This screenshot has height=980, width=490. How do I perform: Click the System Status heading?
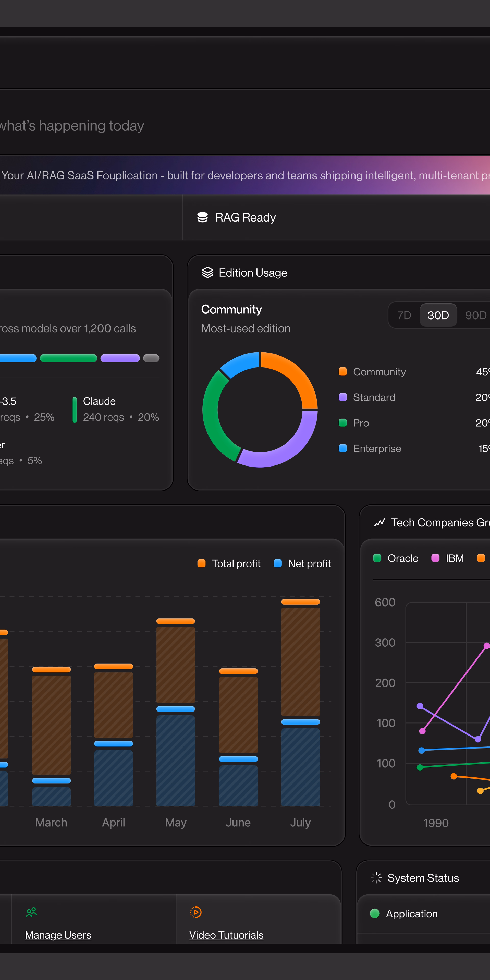pos(423,878)
